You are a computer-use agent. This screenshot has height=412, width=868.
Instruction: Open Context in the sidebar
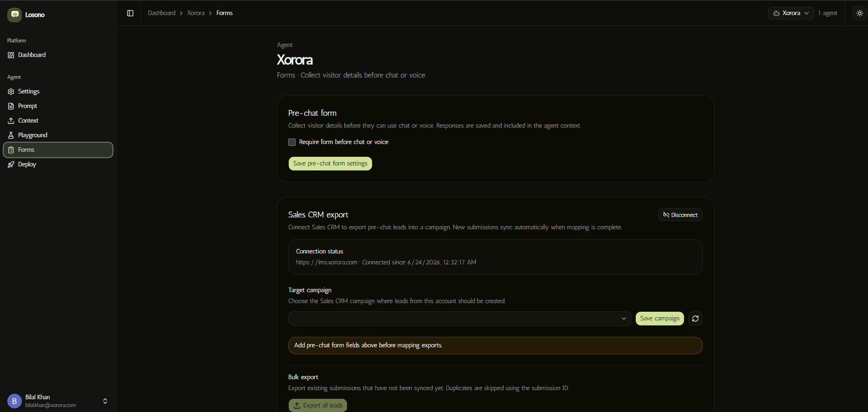click(x=58, y=121)
